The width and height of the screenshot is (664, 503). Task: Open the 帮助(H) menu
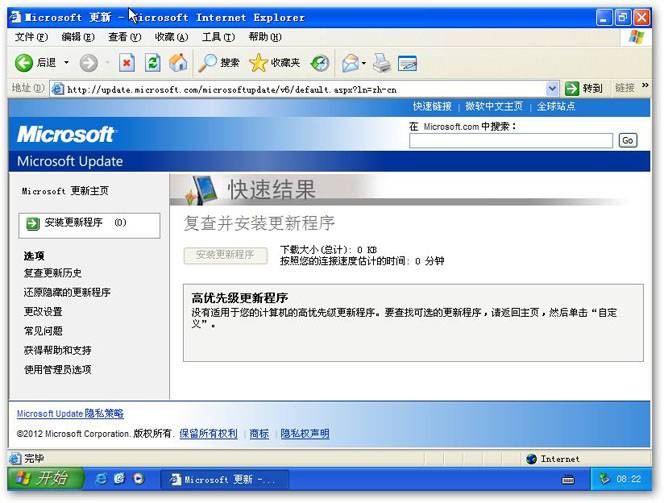click(265, 37)
